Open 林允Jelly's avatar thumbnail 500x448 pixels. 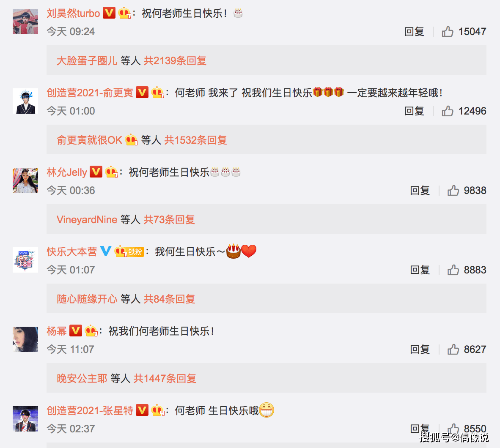(25, 180)
